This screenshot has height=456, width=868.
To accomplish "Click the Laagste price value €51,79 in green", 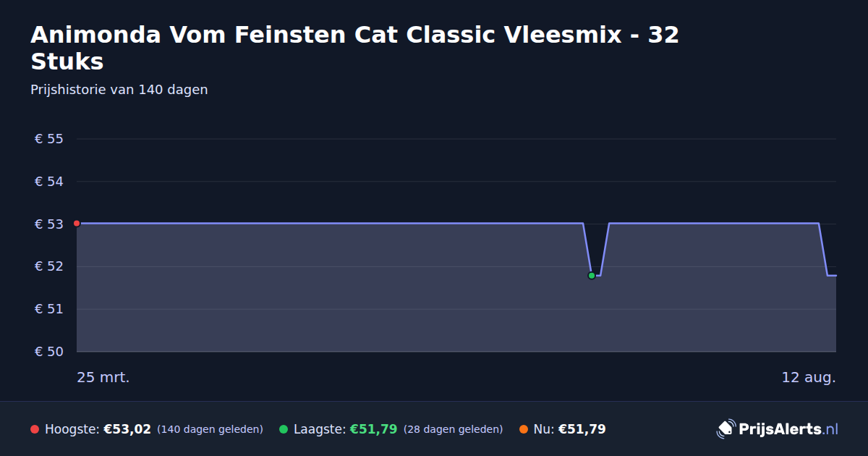I will 374,429.
